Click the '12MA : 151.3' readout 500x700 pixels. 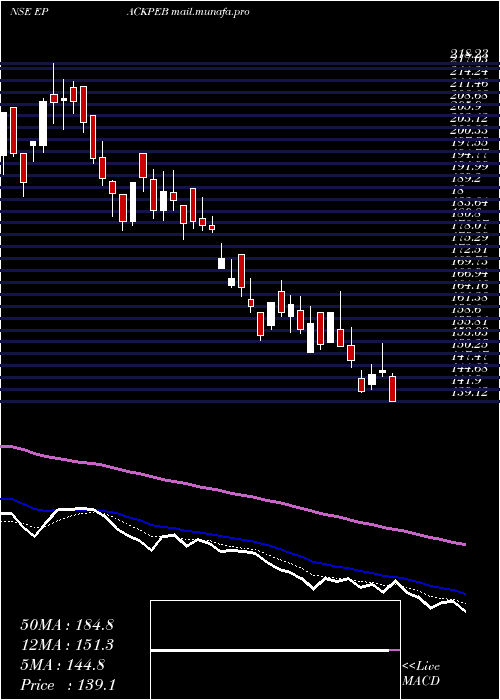pos(67,645)
